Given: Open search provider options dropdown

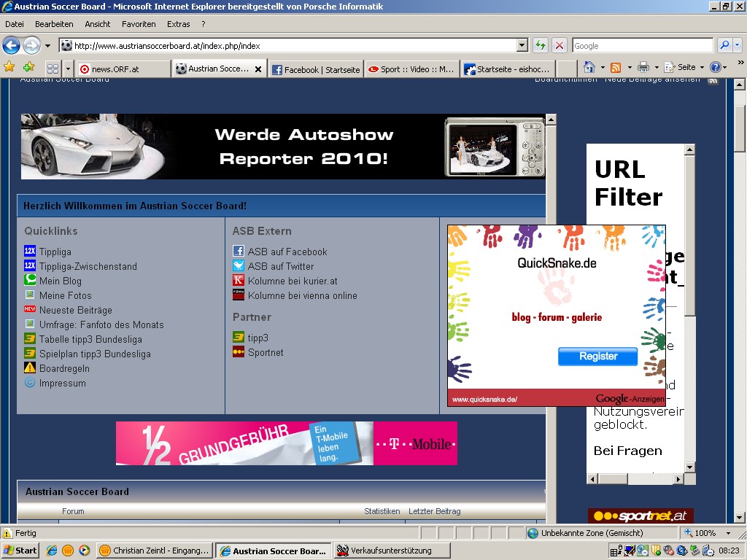Looking at the screenshot, I should [737, 45].
